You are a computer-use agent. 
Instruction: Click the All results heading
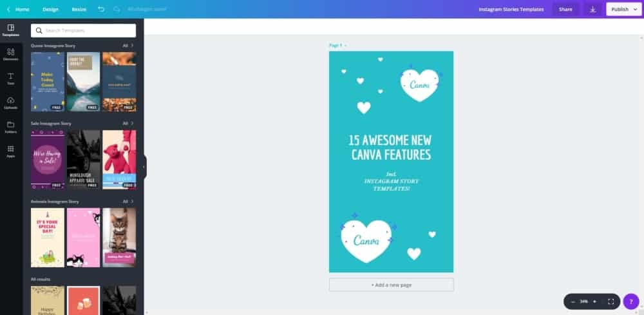tap(40, 280)
